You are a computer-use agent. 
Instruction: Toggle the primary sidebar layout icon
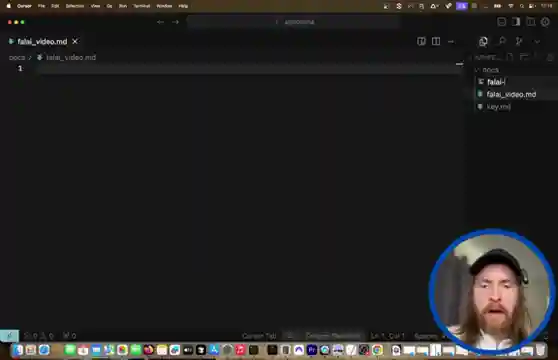click(516, 22)
